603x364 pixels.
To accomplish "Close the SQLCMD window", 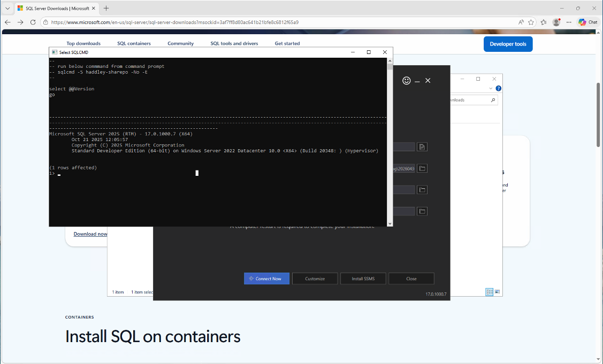I will [x=385, y=52].
